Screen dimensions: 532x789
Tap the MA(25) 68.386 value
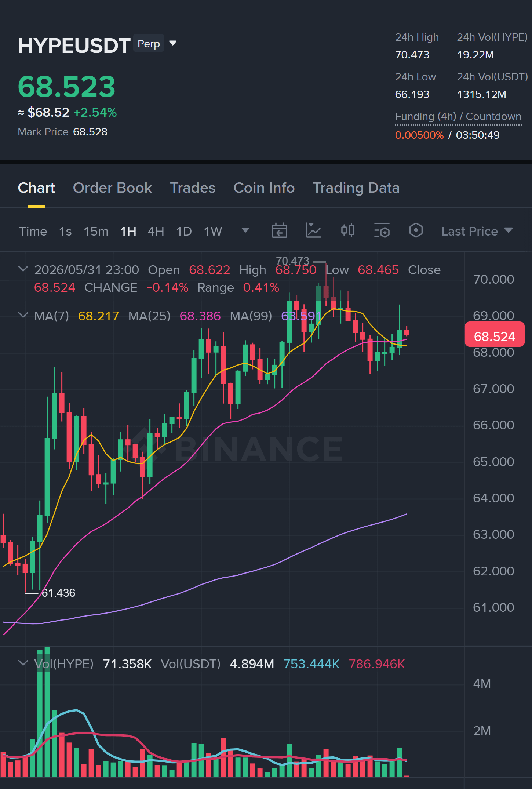[x=200, y=316]
